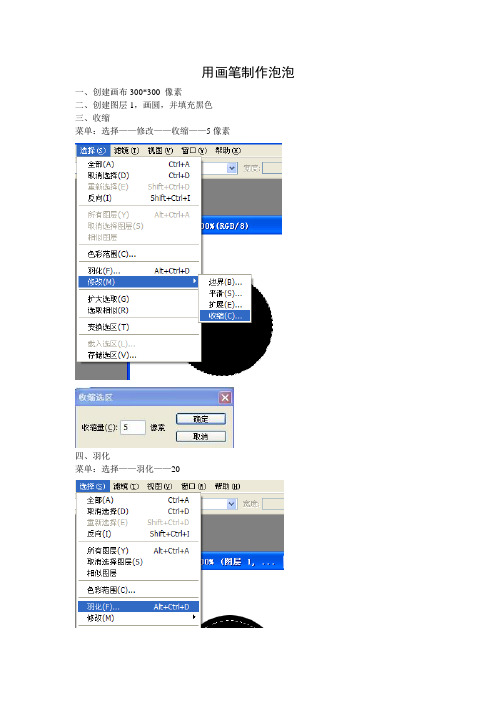This screenshot has width=496, height=702.
Task: Choose 边界(B)... in the 修改 submenu
Action: (x=225, y=283)
